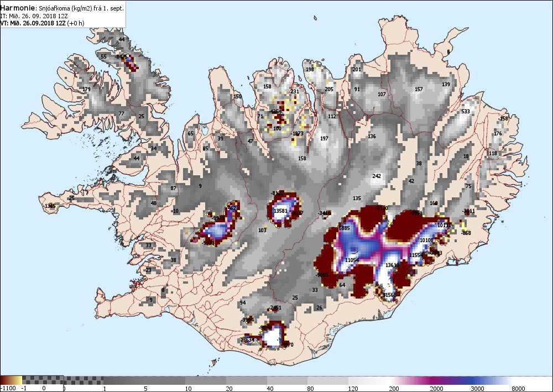Click the map value '136' in the northeast interior
Viewport: 553px width, 392px height.
click(372, 136)
